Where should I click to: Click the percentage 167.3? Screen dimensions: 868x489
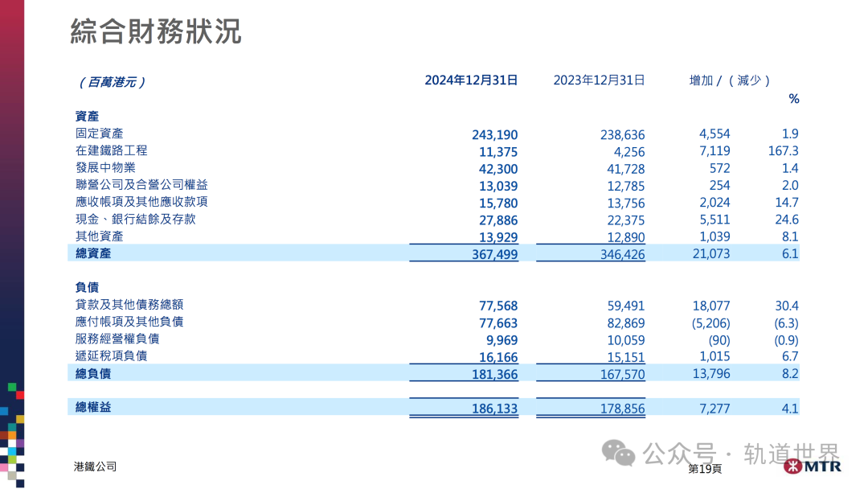[783, 150]
